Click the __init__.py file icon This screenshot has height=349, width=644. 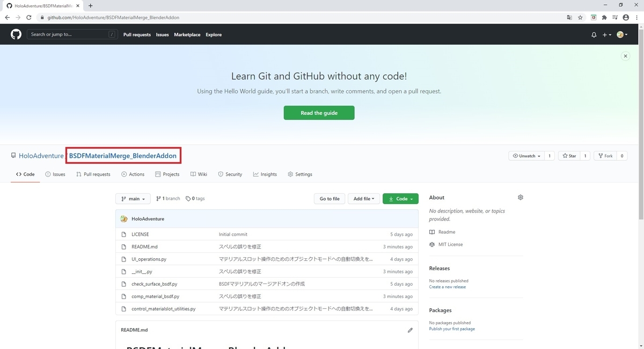click(x=124, y=272)
